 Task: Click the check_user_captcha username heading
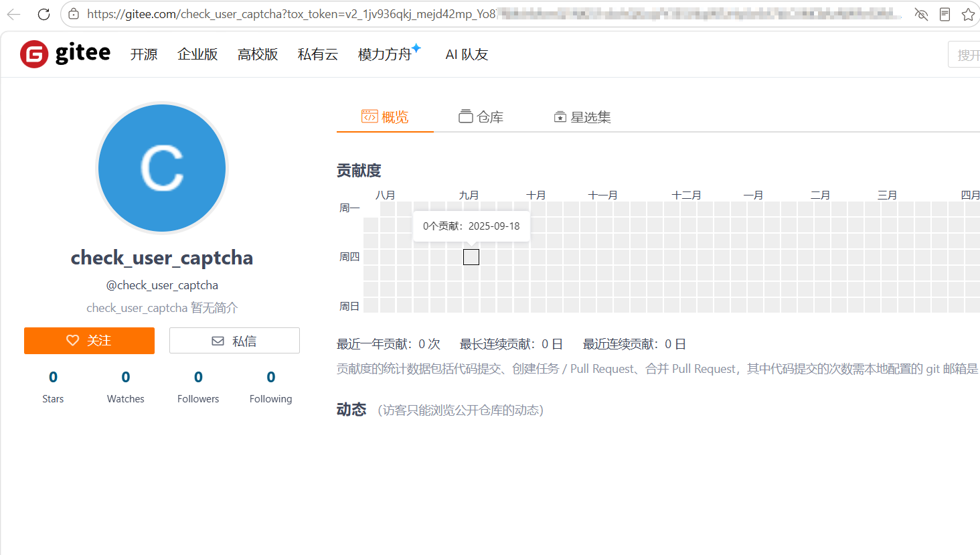click(162, 258)
